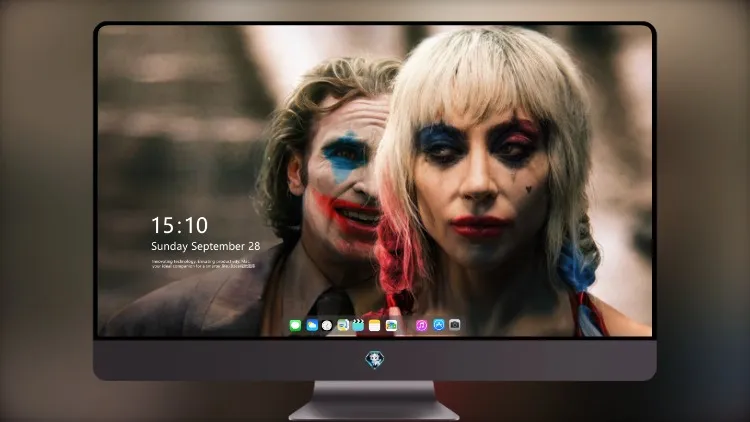Launch the clapperboard video app icon
The height and width of the screenshot is (422, 750).
pyautogui.click(x=358, y=325)
